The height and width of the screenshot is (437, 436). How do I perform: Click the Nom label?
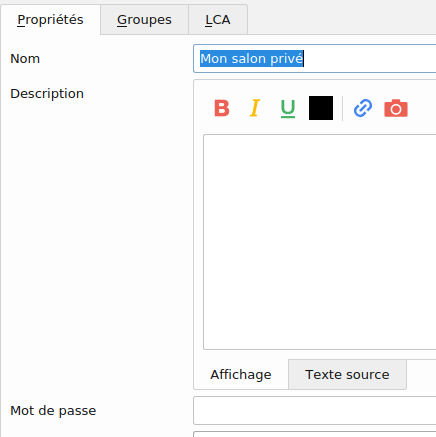[25, 59]
